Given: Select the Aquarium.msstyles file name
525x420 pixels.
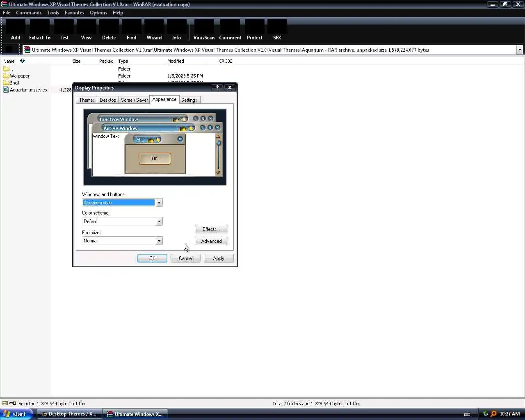Looking at the screenshot, I should click(28, 90).
